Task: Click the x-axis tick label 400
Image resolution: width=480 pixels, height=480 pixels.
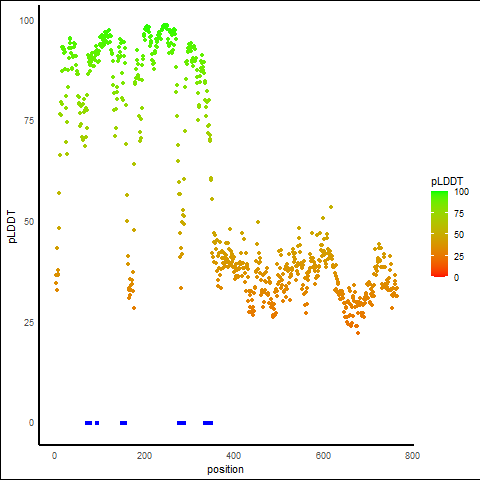Action: pyautogui.click(x=233, y=455)
